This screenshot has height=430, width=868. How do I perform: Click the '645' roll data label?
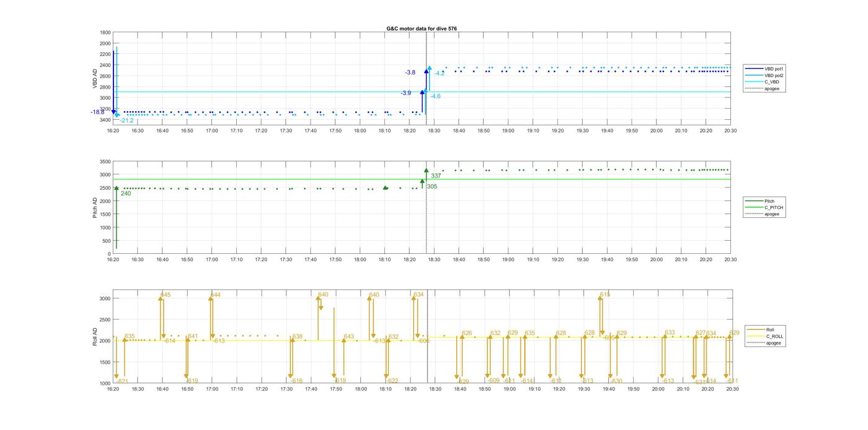[166, 295]
